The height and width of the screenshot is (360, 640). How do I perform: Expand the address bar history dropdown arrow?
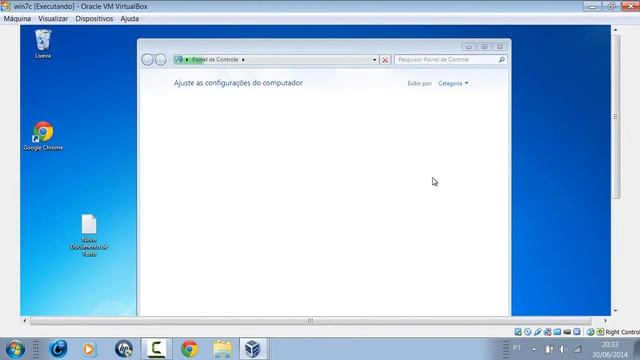pyautogui.click(x=374, y=60)
